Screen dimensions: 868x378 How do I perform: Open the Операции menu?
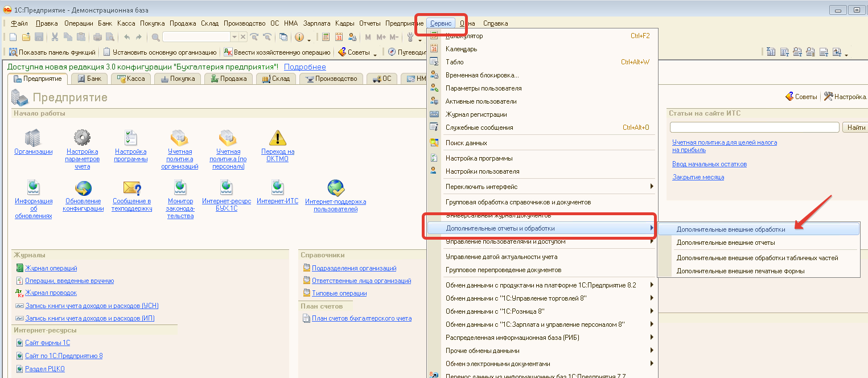pyautogui.click(x=79, y=23)
